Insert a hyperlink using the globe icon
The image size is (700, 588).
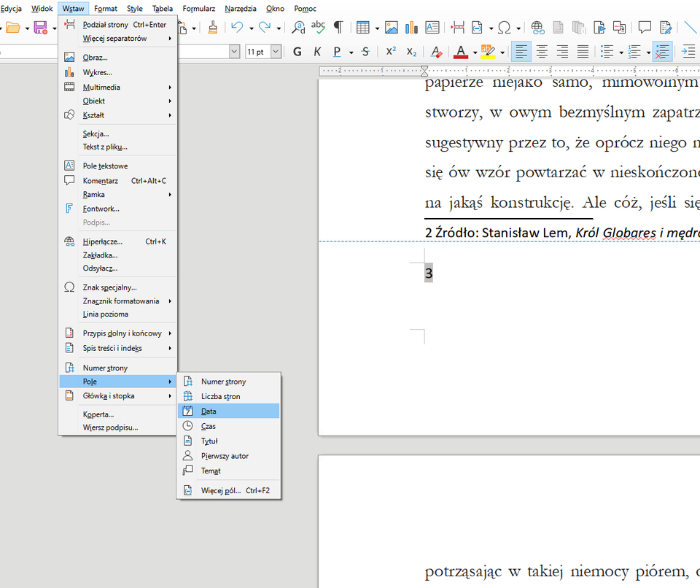point(537,27)
